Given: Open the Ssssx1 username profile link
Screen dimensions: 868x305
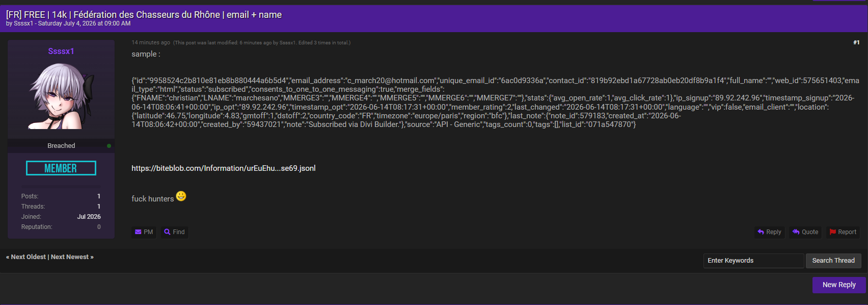Looking at the screenshot, I should pos(61,51).
